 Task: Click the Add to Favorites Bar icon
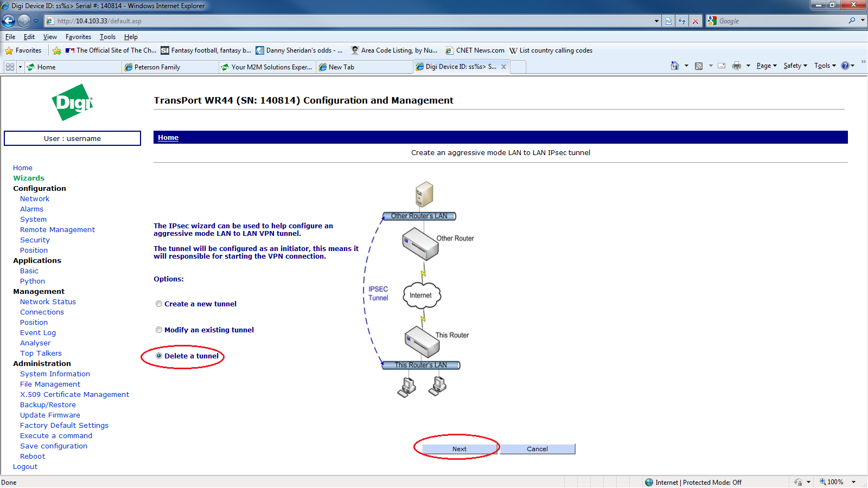point(57,50)
